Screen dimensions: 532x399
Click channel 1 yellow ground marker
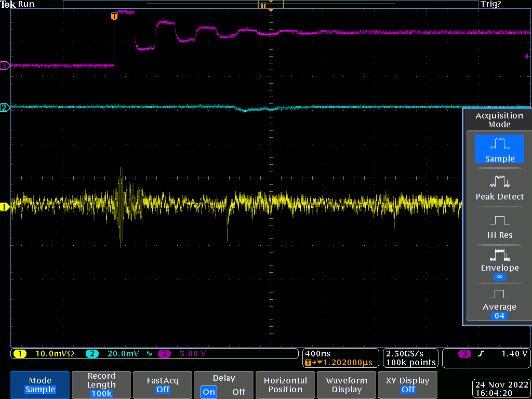coord(5,207)
